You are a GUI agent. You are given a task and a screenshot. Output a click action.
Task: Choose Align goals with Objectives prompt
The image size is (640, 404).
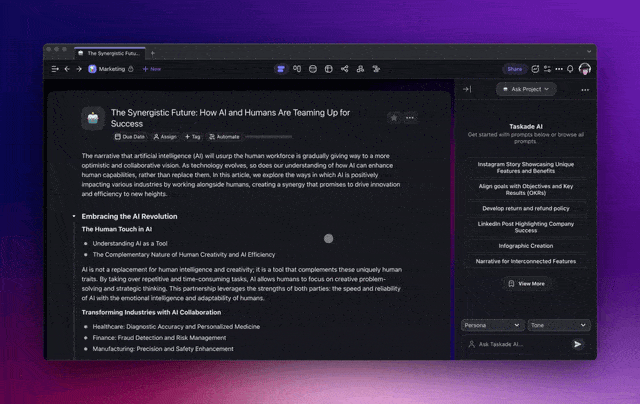(526, 190)
